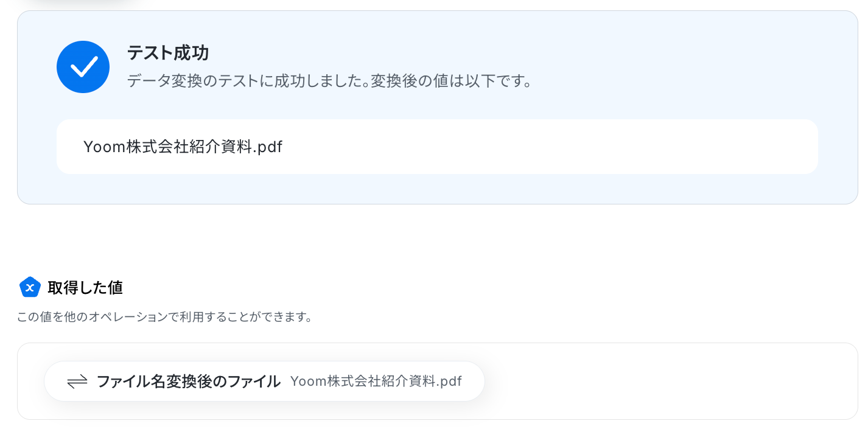Click the blue pentagon icon beside 取得した値
Viewport: 868px width, 432px height.
click(30, 287)
